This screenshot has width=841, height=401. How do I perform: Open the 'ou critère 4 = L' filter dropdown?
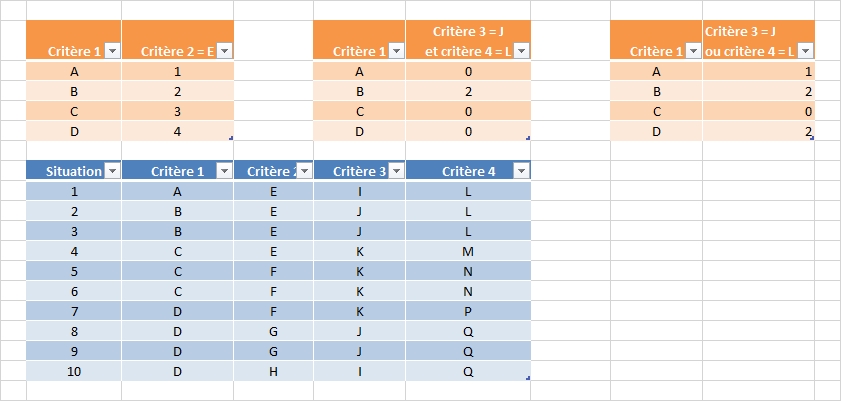coord(805,51)
